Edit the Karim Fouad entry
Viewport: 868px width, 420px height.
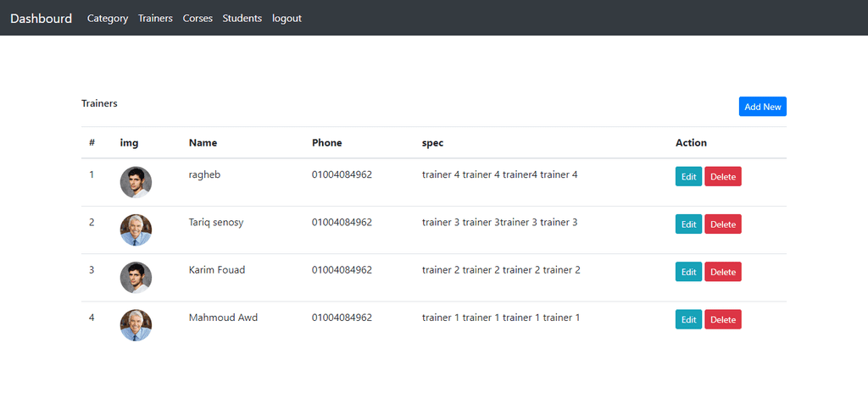[x=688, y=272]
